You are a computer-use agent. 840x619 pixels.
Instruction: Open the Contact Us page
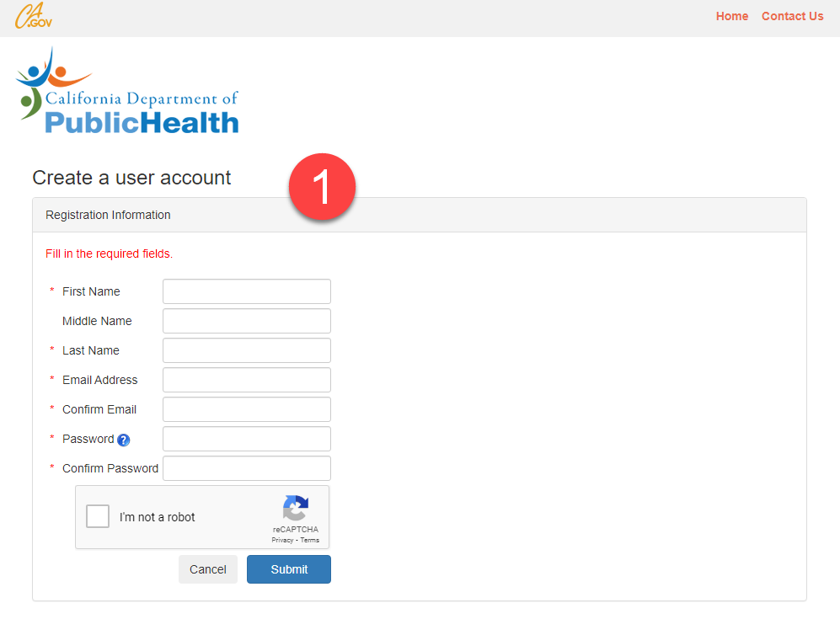tap(792, 15)
